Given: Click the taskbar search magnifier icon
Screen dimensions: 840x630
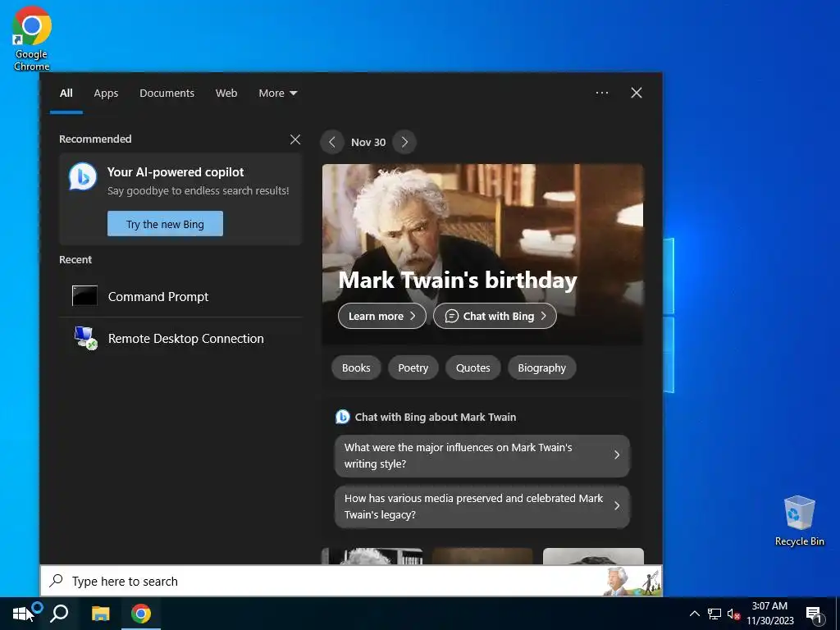Looking at the screenshot, I should click(x=59, y=614).
